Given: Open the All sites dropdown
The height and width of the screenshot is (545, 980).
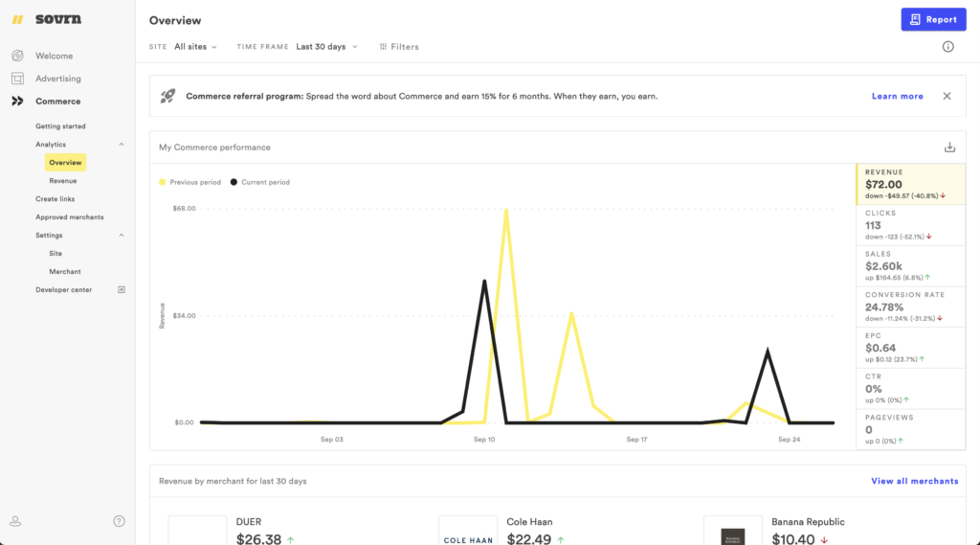Looking at the screenshot, I should (x=195, y=46).
